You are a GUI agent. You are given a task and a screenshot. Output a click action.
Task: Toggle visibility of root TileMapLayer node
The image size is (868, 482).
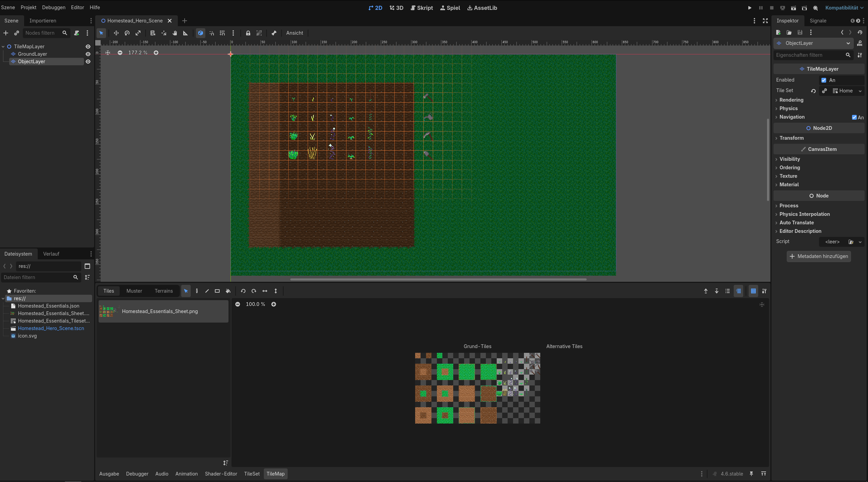[x=88, y=47]
